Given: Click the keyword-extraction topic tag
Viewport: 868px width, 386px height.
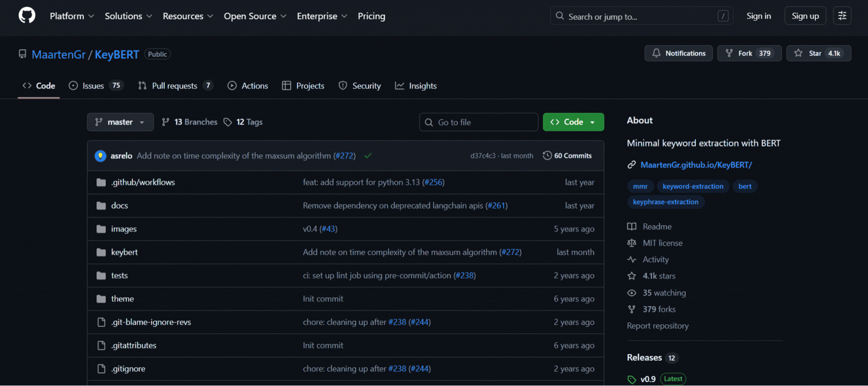Looking at the screenshot, I should [x=692, y=187].
